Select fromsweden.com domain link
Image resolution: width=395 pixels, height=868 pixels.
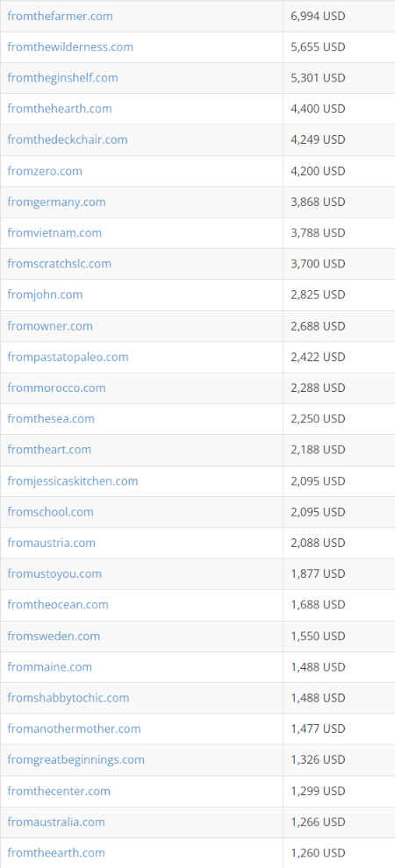pyautogui.click(x=54, y=636)
